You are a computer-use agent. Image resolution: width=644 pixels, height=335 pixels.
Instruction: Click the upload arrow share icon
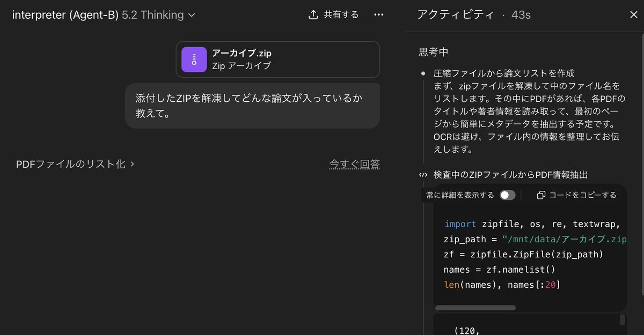click(x=313, y=14)
